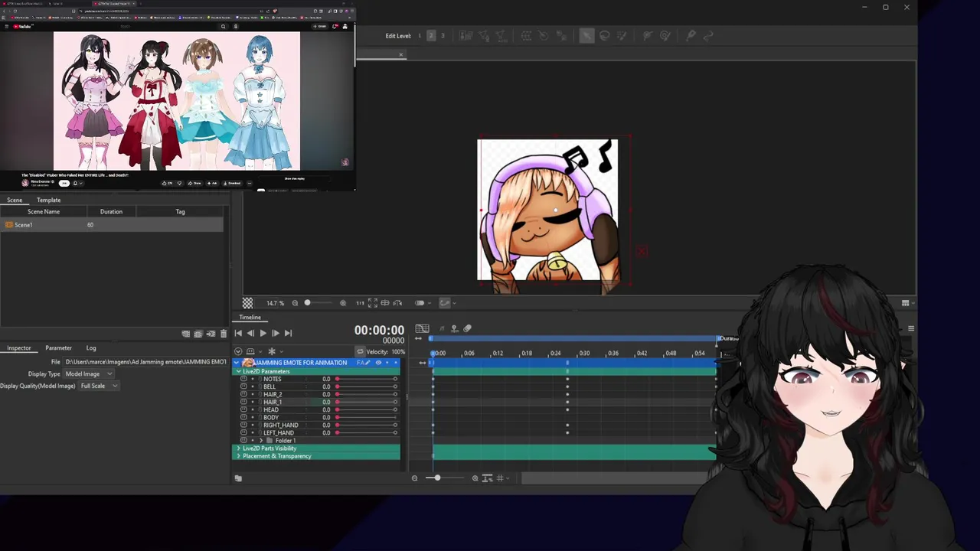Zoom out the timeline with magnifier minus
The width and height of the screenshot is (980, 551).
414,478
